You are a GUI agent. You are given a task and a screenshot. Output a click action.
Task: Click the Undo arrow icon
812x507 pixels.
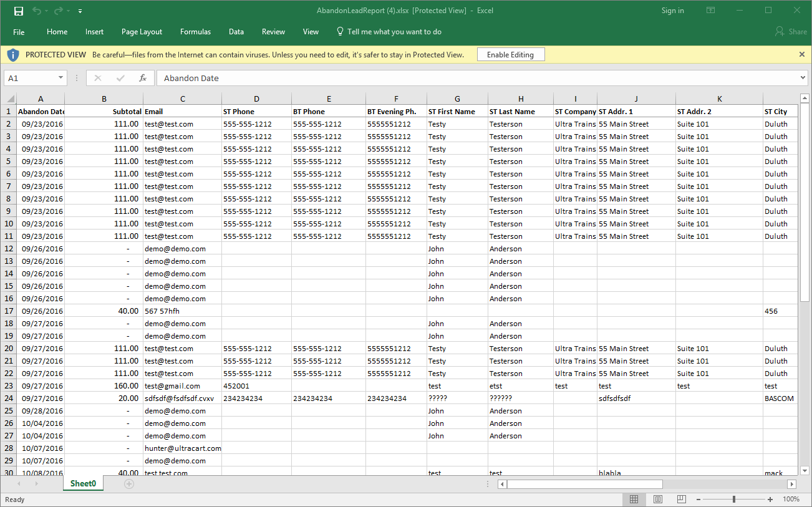coord(37,11)
